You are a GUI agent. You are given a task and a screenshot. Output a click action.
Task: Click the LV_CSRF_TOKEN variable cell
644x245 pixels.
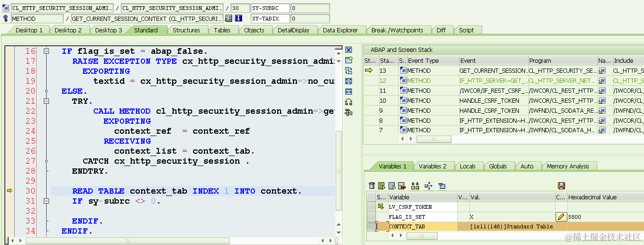pos(422,207)
